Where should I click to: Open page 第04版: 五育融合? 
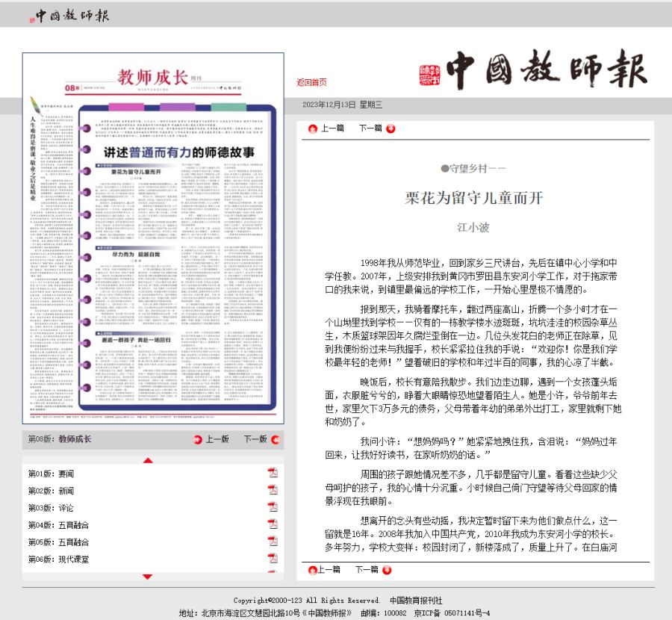tap(58, 525)
